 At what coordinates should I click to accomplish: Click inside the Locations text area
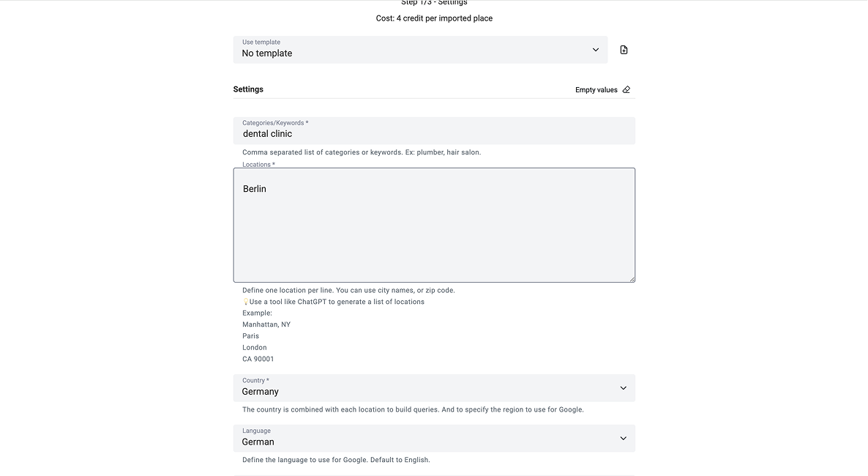434,225
